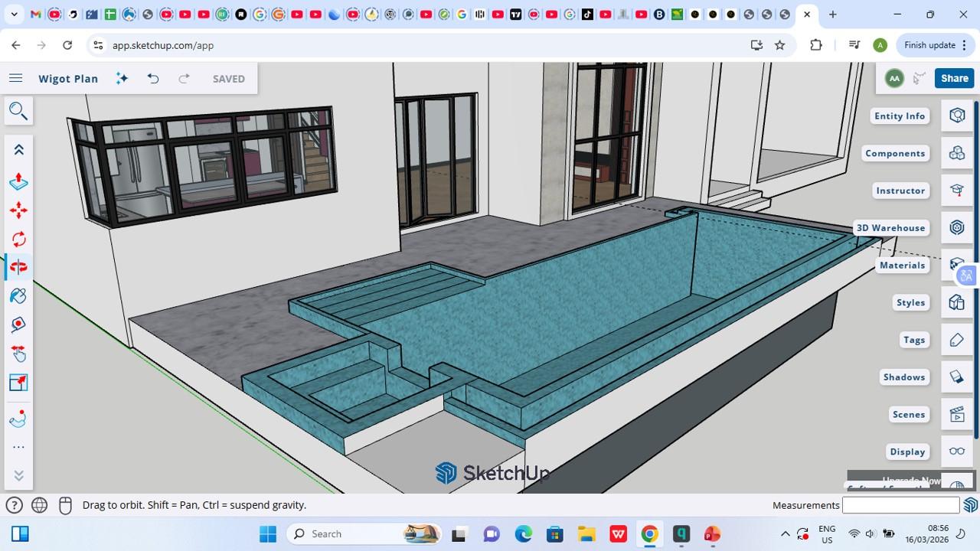Screen dimensions: 980x551
Task: Click the Share button
Action: pyautogui.click(x=954, y=78)
